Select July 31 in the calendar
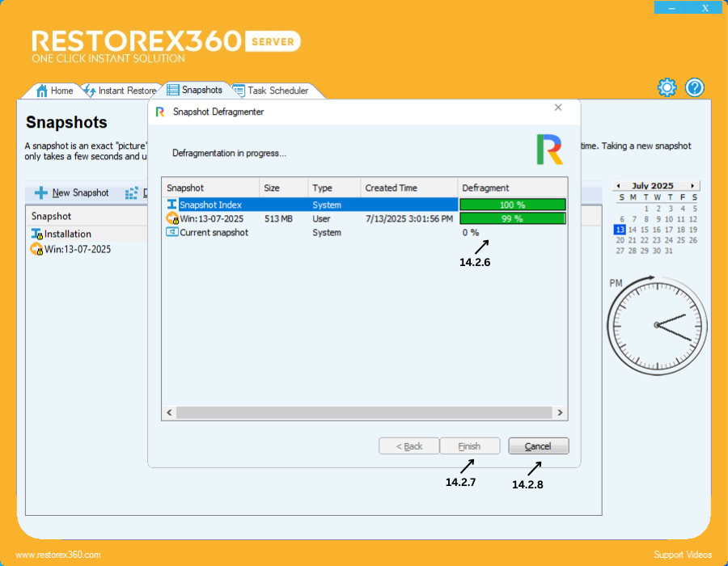This screenshot has height=566, width=728. pyautogui.click(x=669, y=251)
